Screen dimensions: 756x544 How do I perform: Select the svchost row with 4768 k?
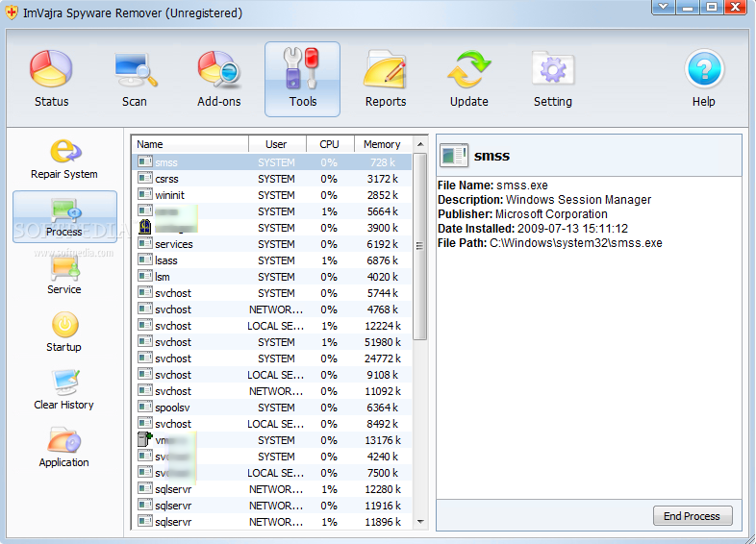[x=272, y=309]
